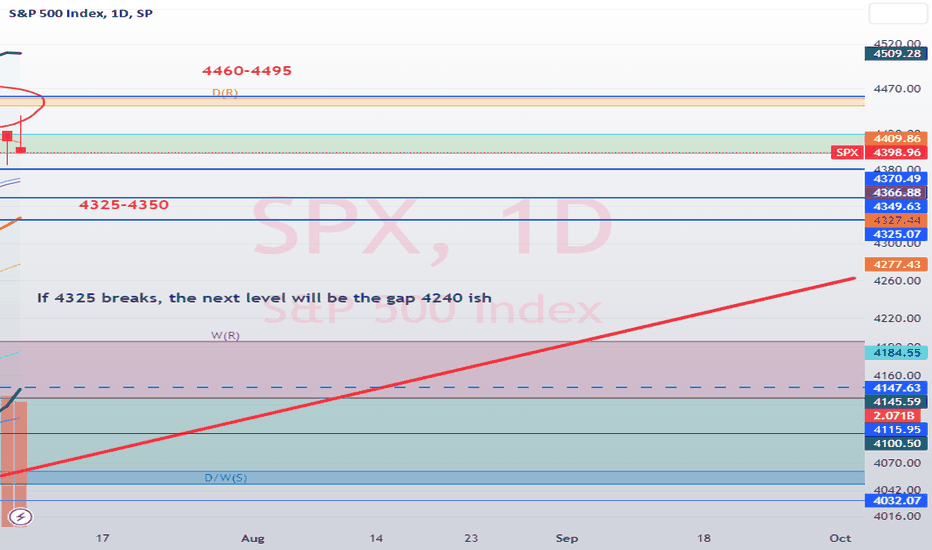The height and width of the screenshot is (550, 932).
Task: Click the lightning bolt event icon
Action: click(20, 517)
